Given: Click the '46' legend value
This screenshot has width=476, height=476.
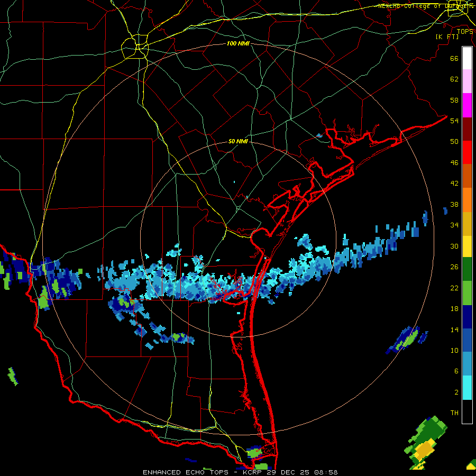Looking at the screenshot, I should pos(454,163).
